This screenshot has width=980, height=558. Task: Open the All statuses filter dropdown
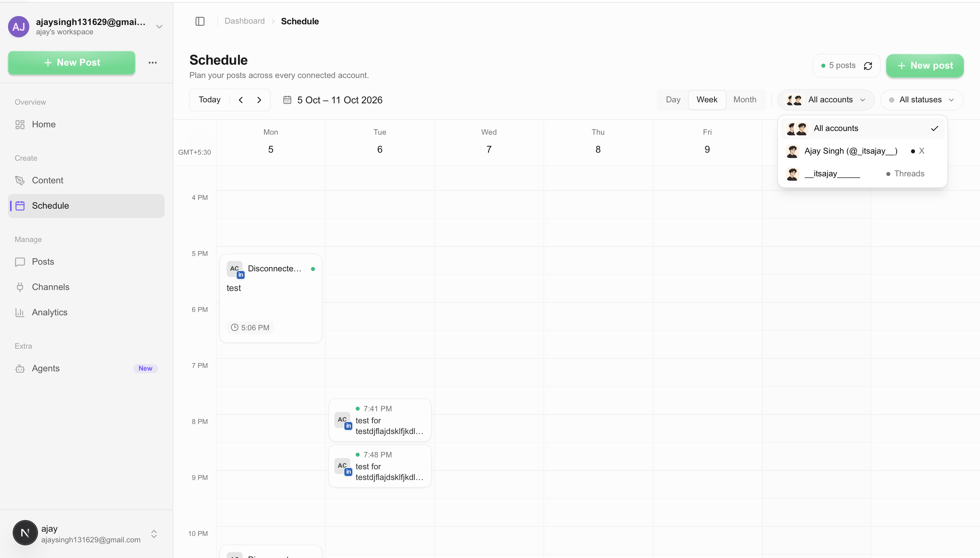point(922,100)
